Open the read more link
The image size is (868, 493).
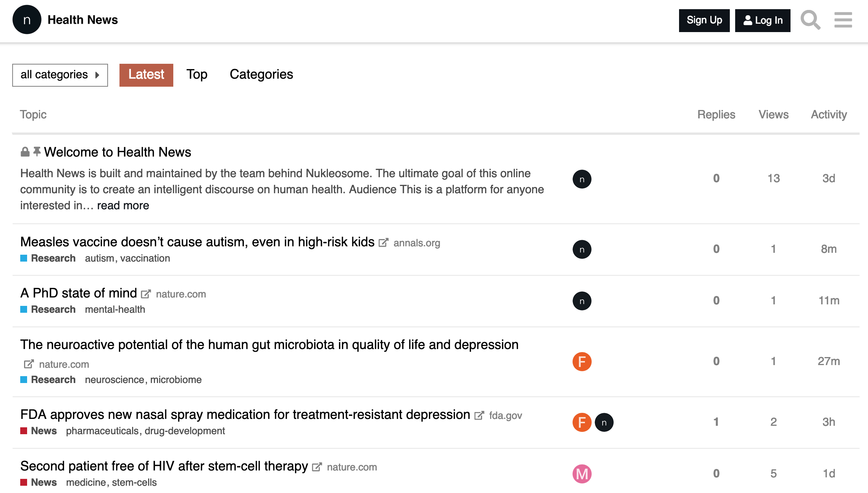click(123, 205)
